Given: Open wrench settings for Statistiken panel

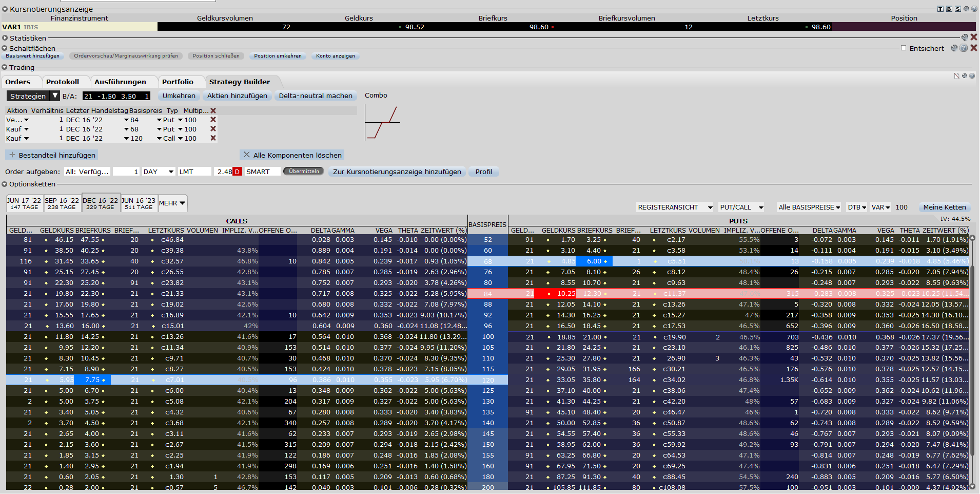Looking at the screenshot, I should click(965, 37).
